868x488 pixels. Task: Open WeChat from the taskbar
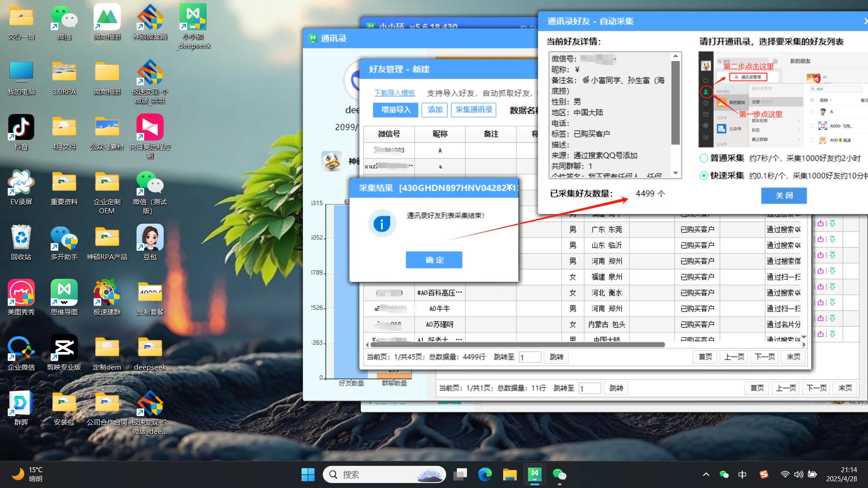(x=559, y=474)
